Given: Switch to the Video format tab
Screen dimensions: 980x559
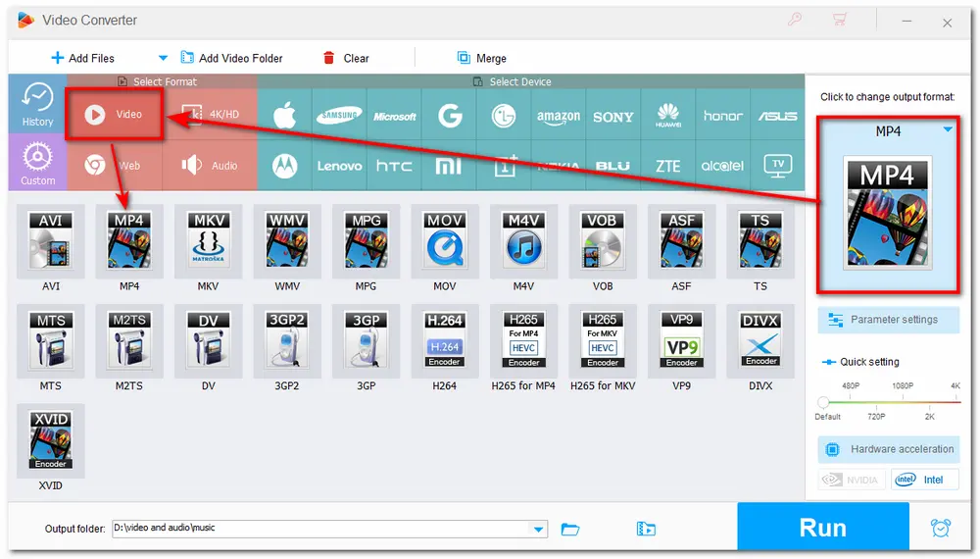Looking at the screenshot, I should (x=115, y=114).
